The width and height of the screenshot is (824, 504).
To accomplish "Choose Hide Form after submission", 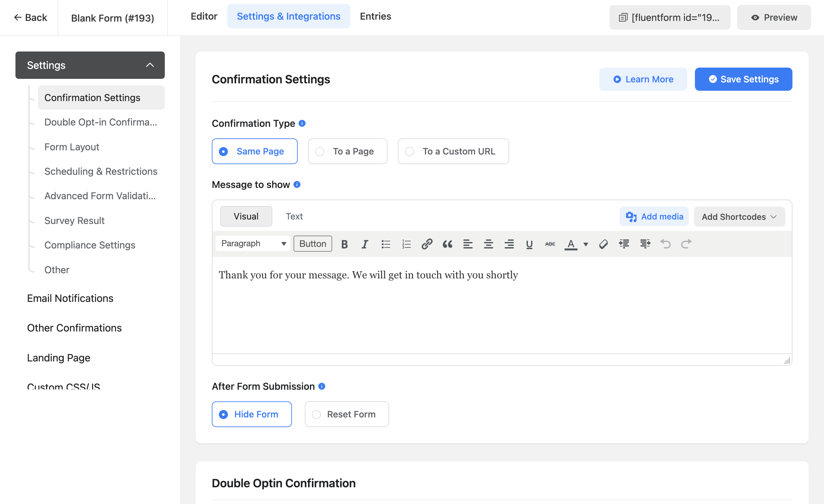I will pos(251,414).
